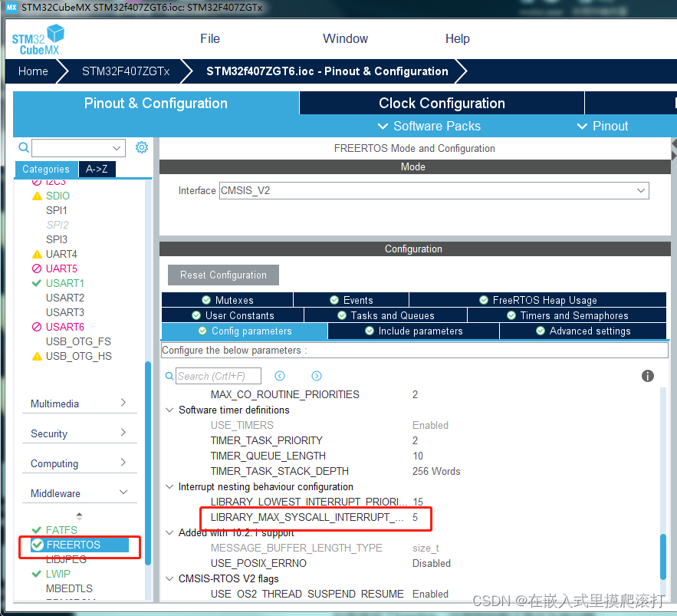Click the next-result arrow in parameter search
This screenshot has width=677, height=616.
pos(316,376)
